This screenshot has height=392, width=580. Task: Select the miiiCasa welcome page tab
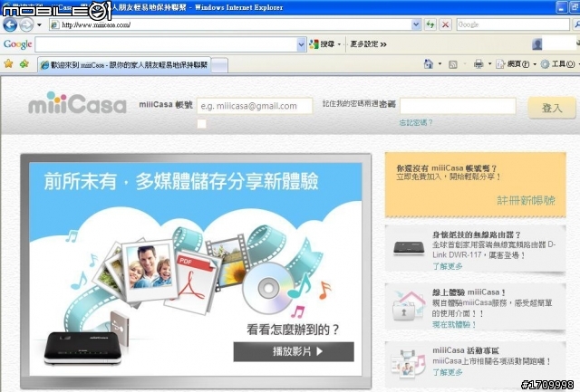click(124, 65)
